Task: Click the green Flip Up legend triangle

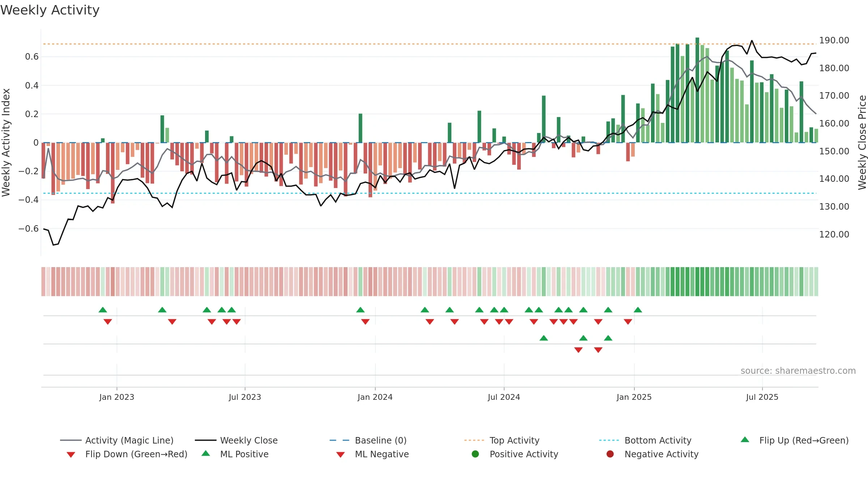Action: tap(745, 440)
